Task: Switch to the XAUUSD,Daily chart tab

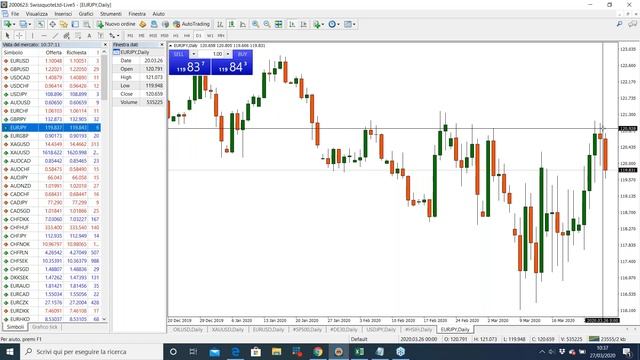Action: [227, 329]
